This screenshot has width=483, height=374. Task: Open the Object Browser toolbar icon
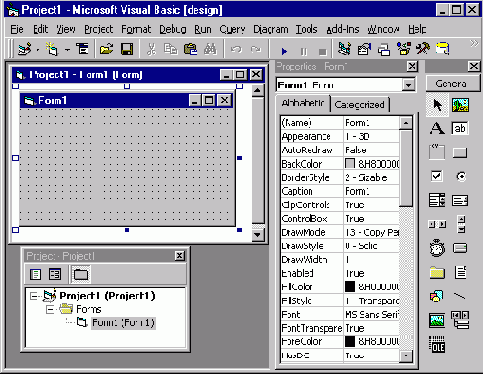[x=404, y=49]
